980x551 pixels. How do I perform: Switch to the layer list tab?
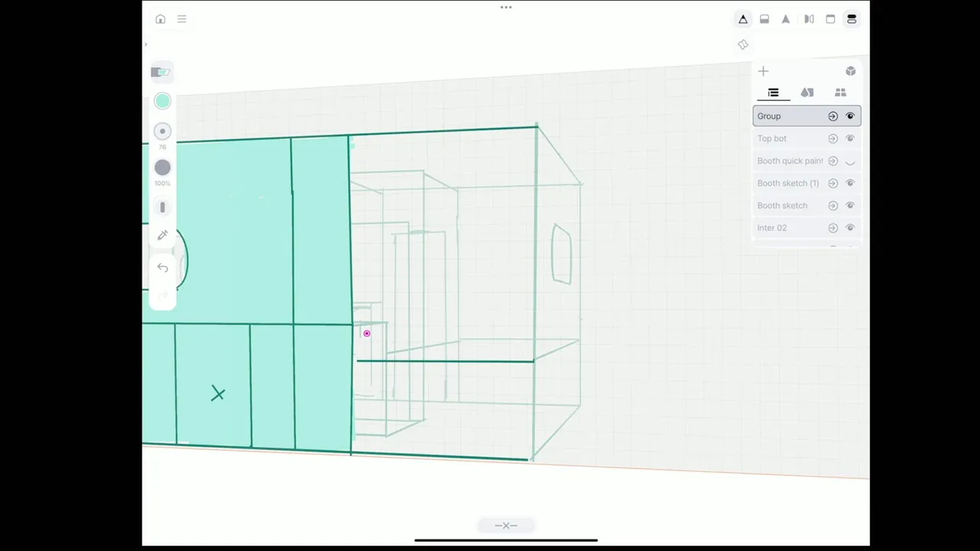pos(773,93)
